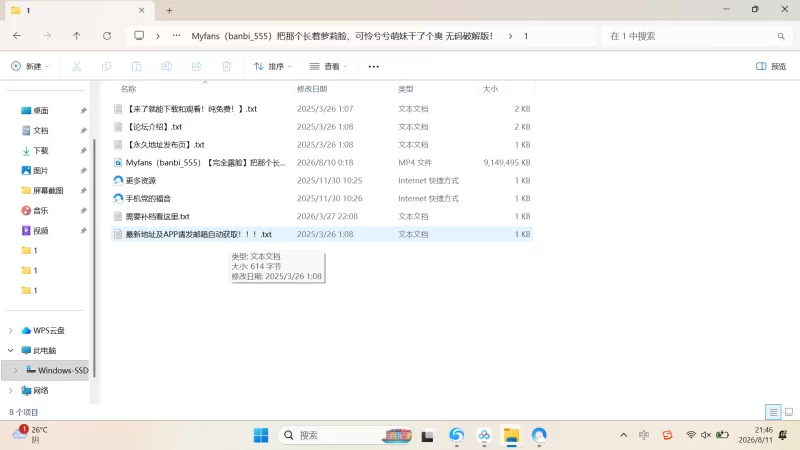Click the Copy icon in toolbar
This screenshot has height=450, width=800.
(106, 66)
